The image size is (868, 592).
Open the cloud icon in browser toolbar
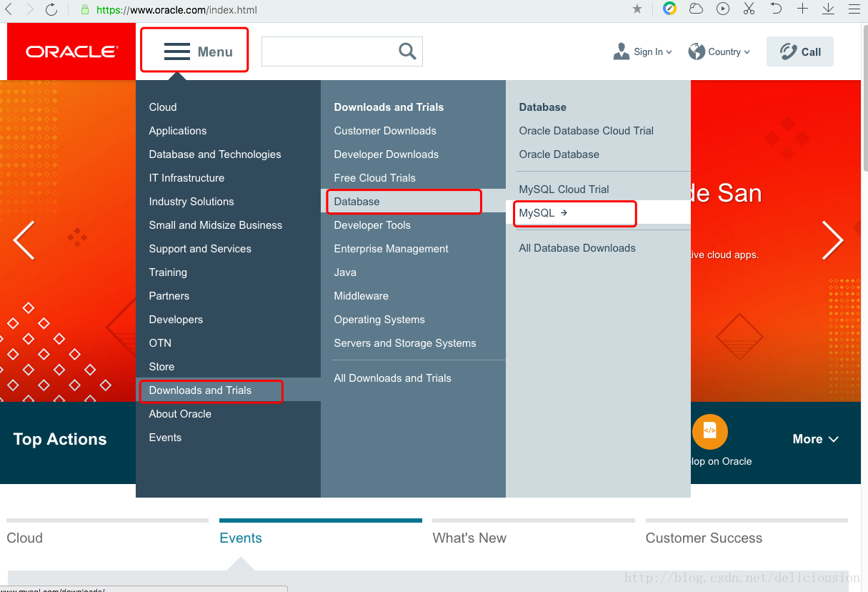[x=696, y=9]
